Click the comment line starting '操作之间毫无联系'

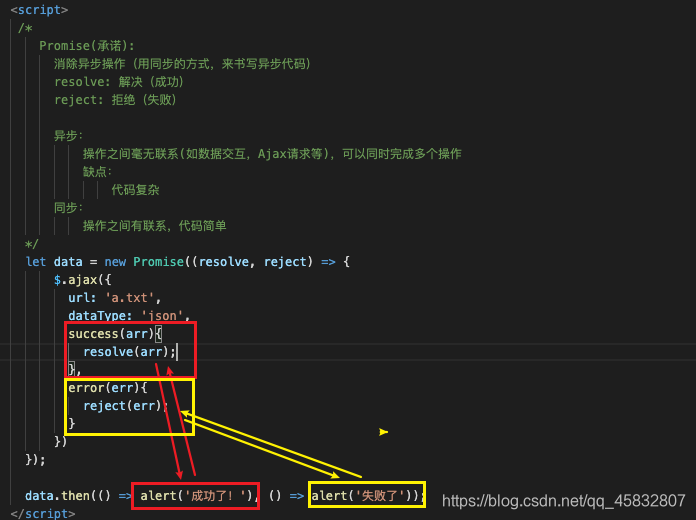tap(272, 154)
